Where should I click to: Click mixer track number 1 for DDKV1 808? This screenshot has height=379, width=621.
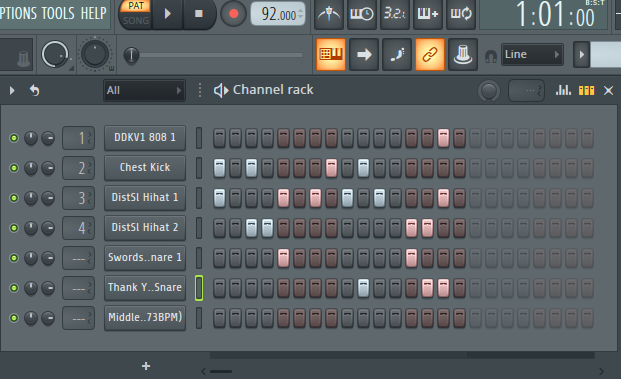pos(78,138)
